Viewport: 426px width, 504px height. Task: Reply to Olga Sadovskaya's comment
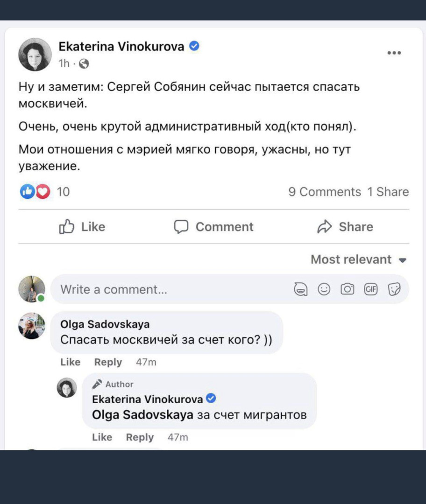coord(108,362)
